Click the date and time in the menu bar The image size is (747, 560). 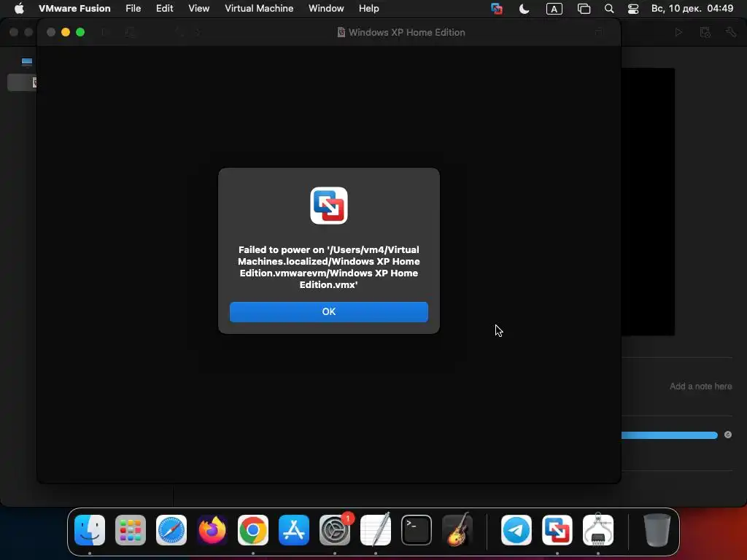tap(692, 9)
